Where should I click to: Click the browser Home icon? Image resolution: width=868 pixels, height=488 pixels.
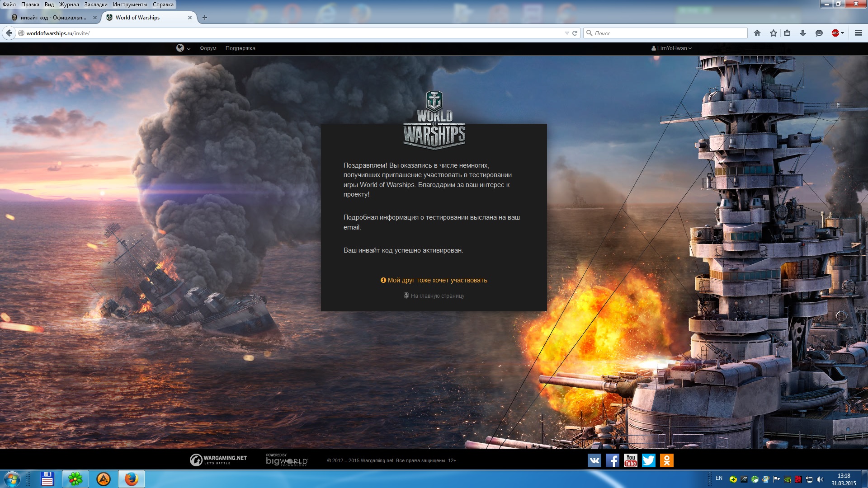coord(757,33)
